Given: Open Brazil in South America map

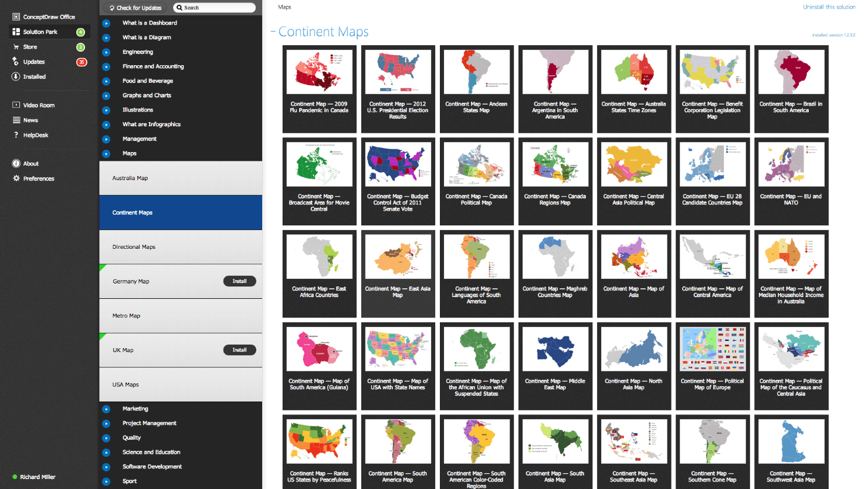Looking at the screenshot, I should pyautogui.click(x=791, y=89).
